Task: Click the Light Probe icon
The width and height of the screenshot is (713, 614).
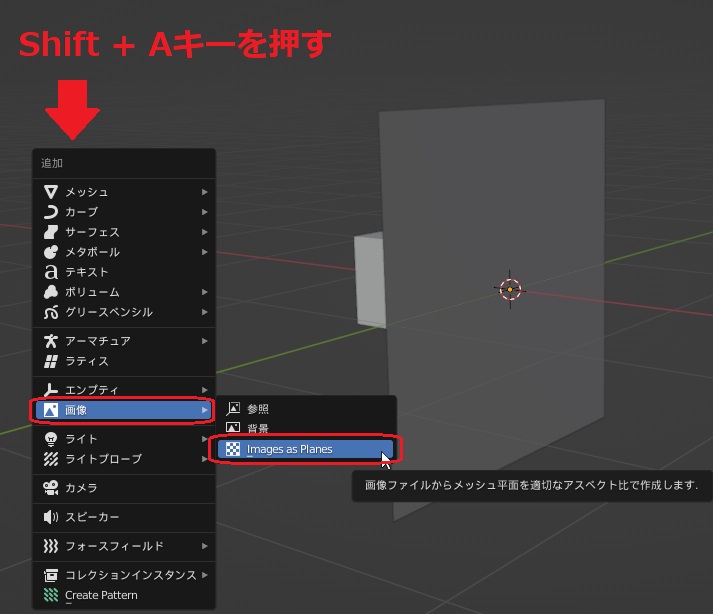Action: (51, 459)
